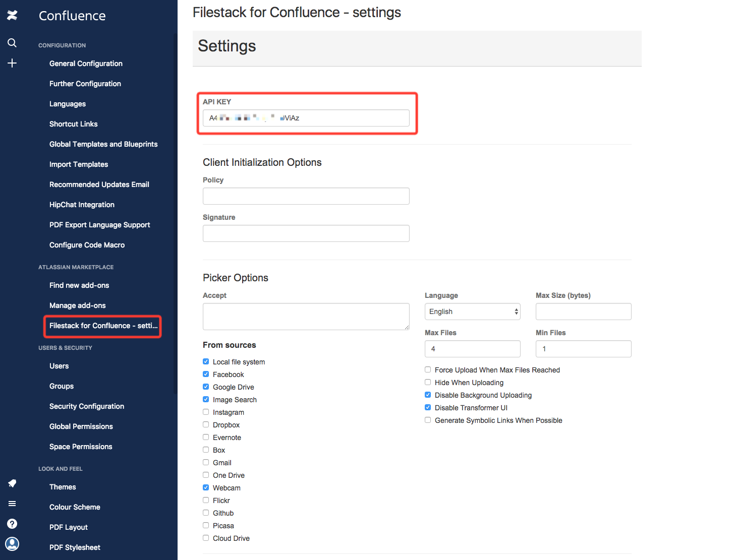The height and width of the screenshot is (560, 734).
Task: Open Shortcut Links page
Action: tap(74, 124)
